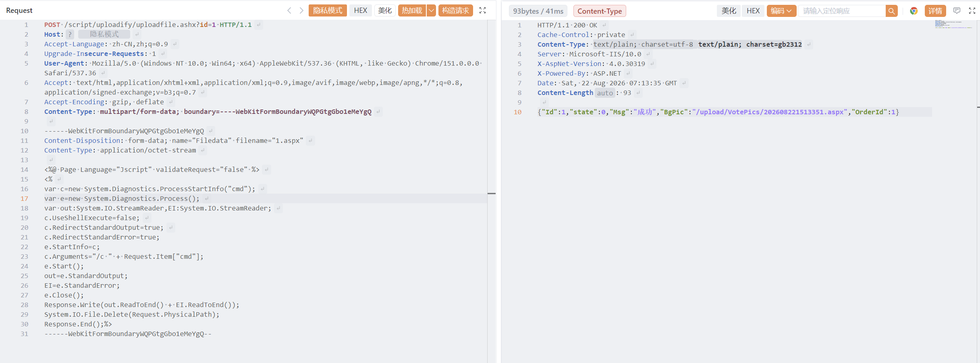Click the POST /script/uploadify/uploadfile.ashx request line
980x363 pixels.
(148, 25)
